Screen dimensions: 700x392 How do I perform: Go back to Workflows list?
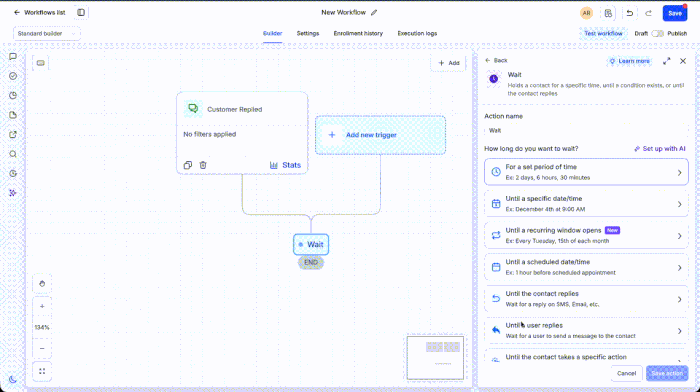click(x=39, y=13)
